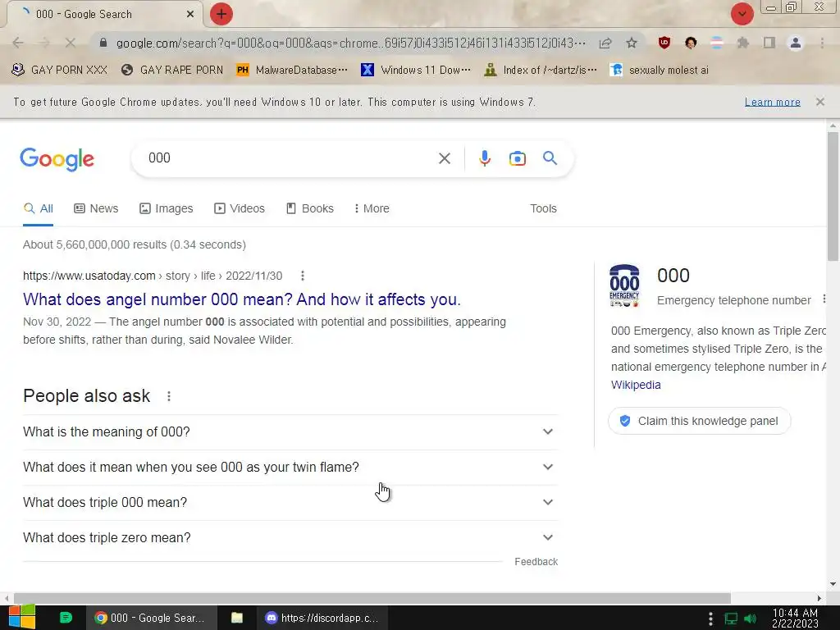
Task: Start voice search with the microphone
Action: (484, 158)
